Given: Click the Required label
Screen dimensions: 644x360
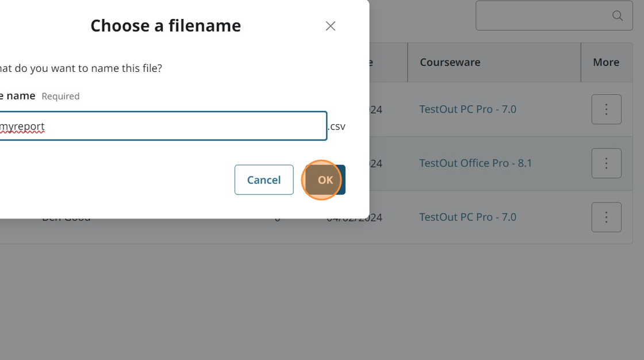Looking at the screenshot, I should coord(60,97).
